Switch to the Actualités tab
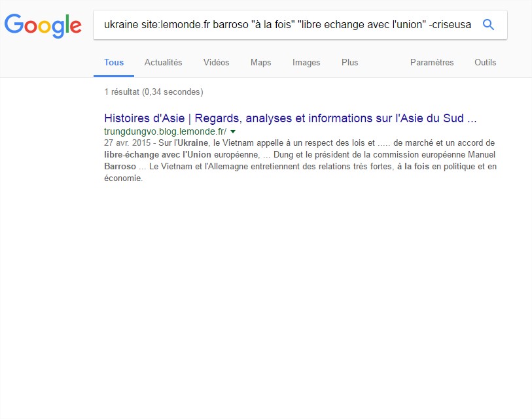The height and width of the screenshot is (419, 532). [x=163, y=62]
